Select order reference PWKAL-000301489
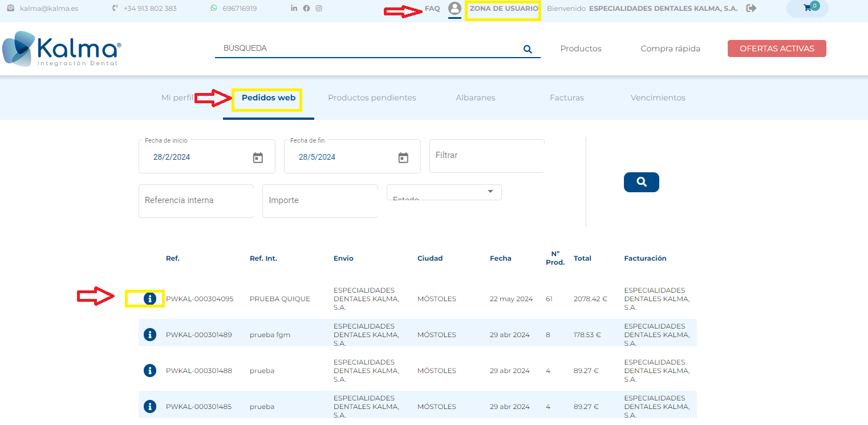The height and width of the screenshot is (425, 868). click(199, 335)
